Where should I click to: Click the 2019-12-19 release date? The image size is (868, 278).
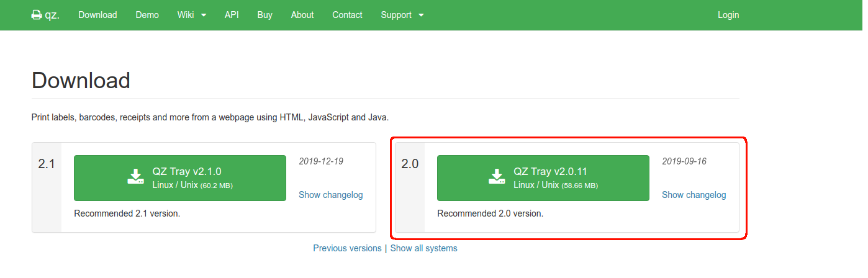point(321,161)
